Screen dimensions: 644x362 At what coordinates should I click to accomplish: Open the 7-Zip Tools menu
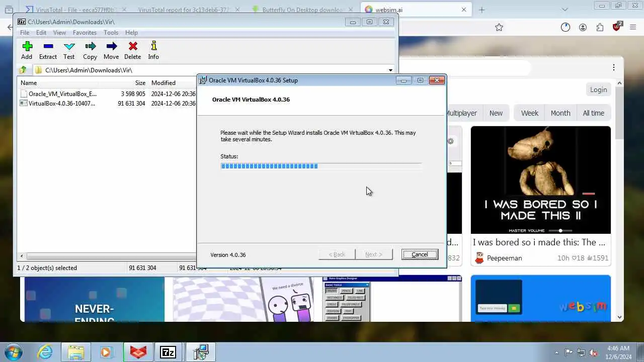(x=111, y=33)
